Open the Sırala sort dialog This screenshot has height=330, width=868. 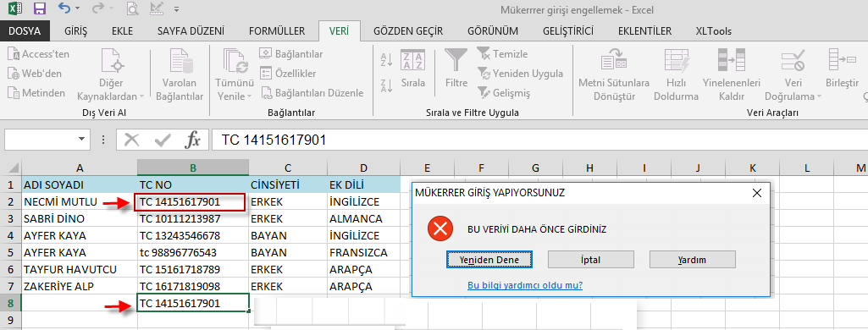click(413, 69)
